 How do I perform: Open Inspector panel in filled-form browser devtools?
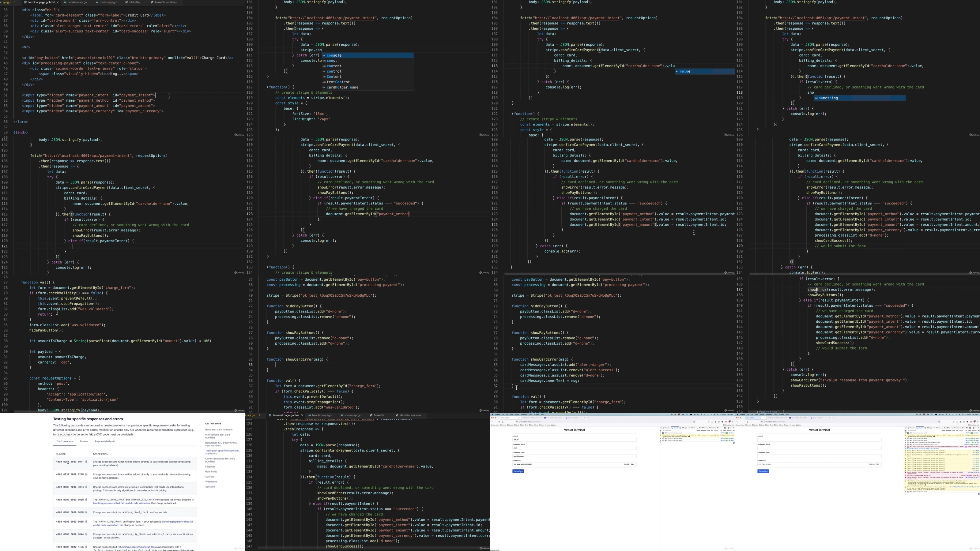click(x=666, y=428)
